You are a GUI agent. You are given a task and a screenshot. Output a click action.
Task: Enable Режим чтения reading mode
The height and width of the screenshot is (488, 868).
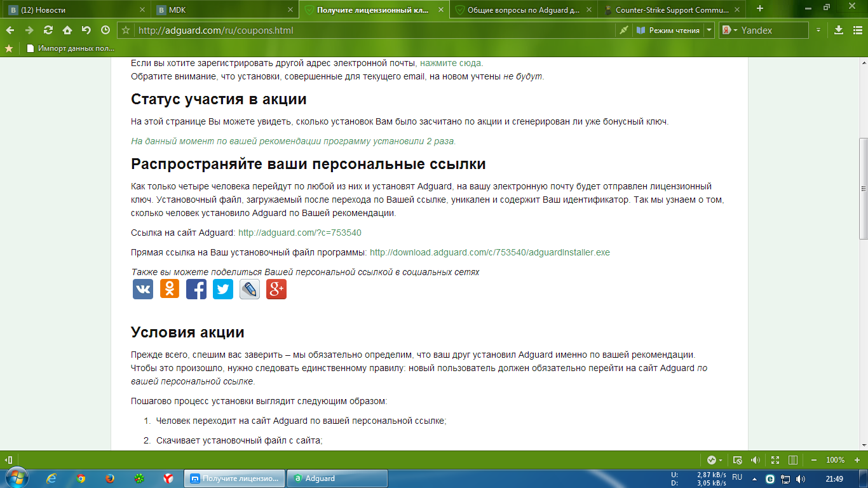click(x=668, y=30)
